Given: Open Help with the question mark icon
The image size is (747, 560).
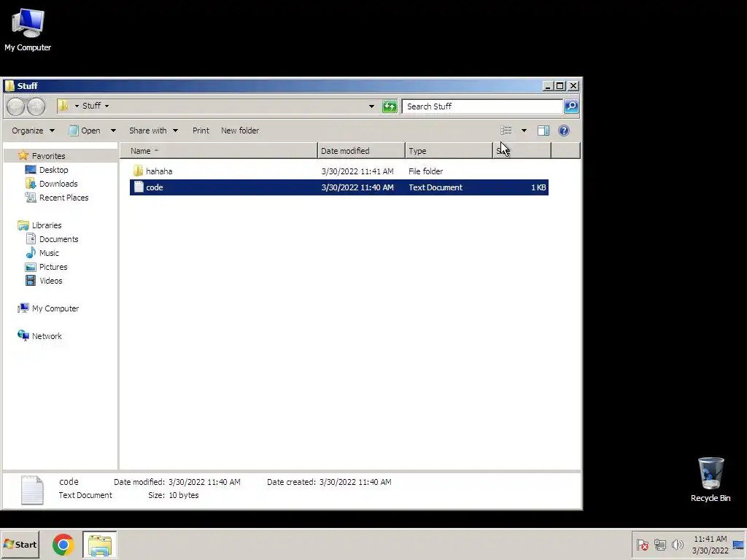Looking at the screenshot, I should 564,131.
